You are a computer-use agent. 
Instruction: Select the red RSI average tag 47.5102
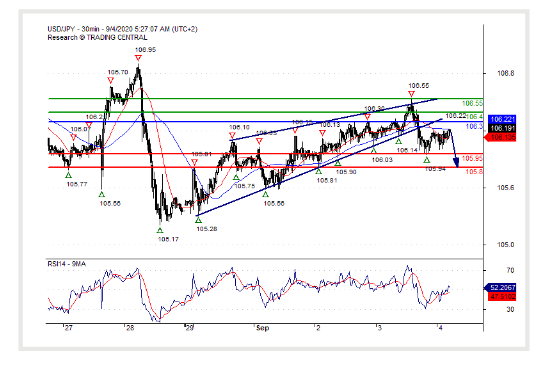pos(502,297)
